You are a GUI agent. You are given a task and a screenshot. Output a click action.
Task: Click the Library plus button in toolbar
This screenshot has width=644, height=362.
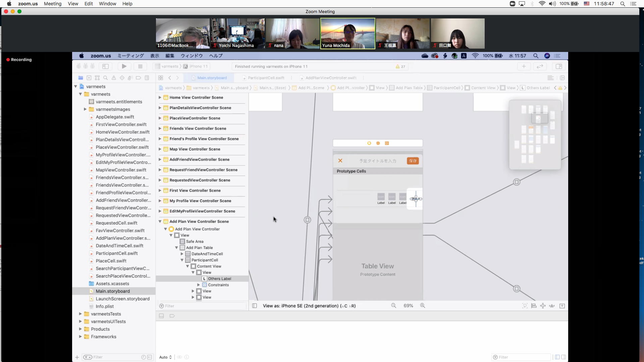click(524, 66)
